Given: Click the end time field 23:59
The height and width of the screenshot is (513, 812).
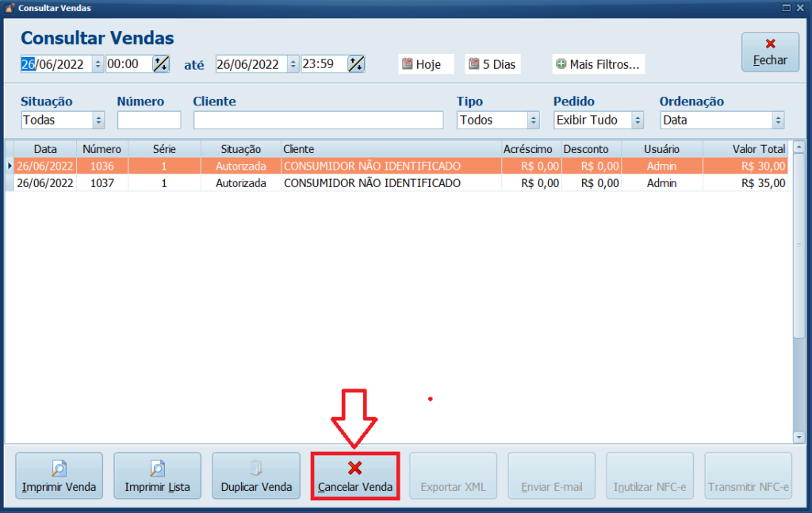Looking at the screenshot, I should 324,64.
